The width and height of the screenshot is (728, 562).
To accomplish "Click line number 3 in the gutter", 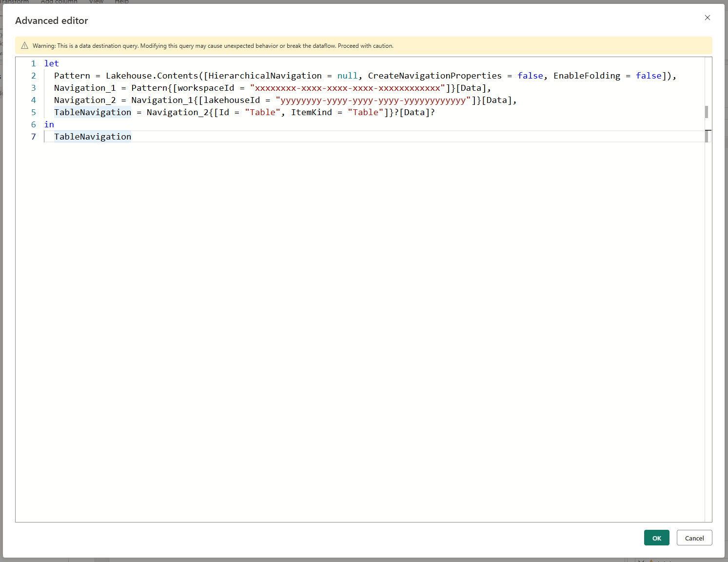I will point(33,88).
